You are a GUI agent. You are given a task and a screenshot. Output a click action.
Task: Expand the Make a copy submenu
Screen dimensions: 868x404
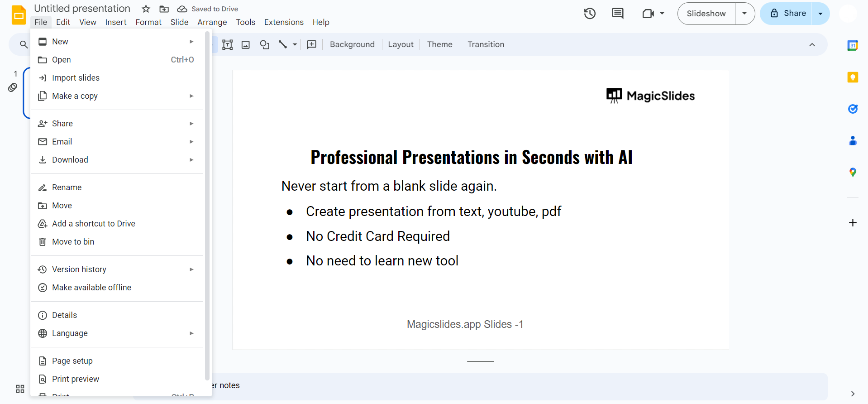tap(191, 96)
